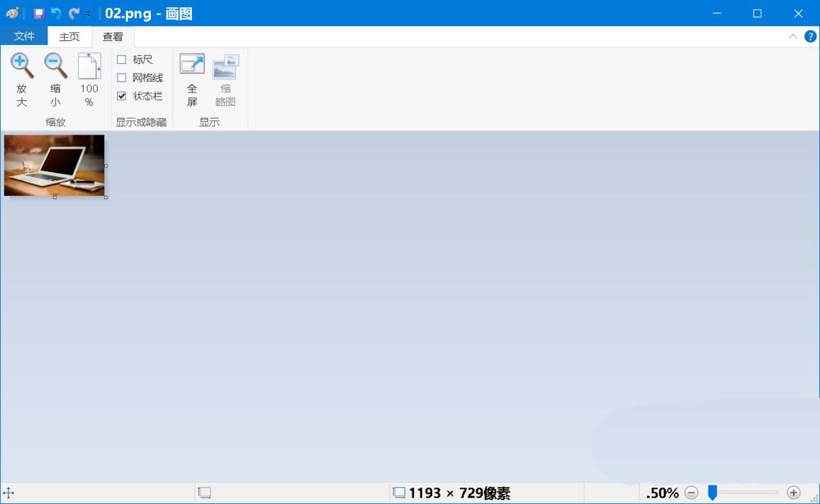Open the Thumbnail (缩略图) view
This screenshot has height=504, width=820.
[x=225, y=79]
